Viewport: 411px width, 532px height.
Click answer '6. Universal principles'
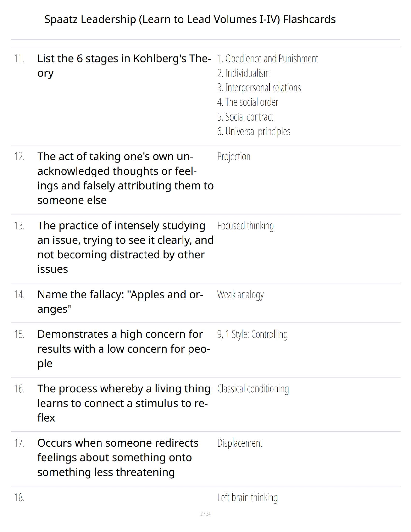click(254, 131)
